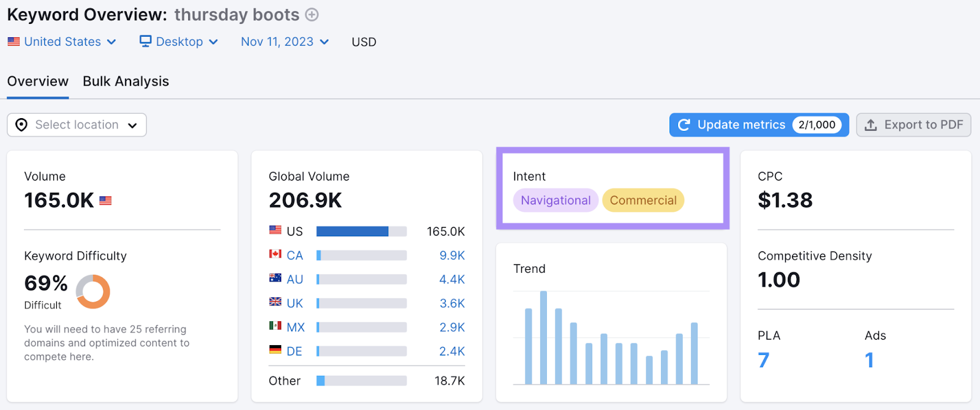Expand the Desktop device dropdown
The width and height of the screenshot is (980, 410).
[179, 42]
